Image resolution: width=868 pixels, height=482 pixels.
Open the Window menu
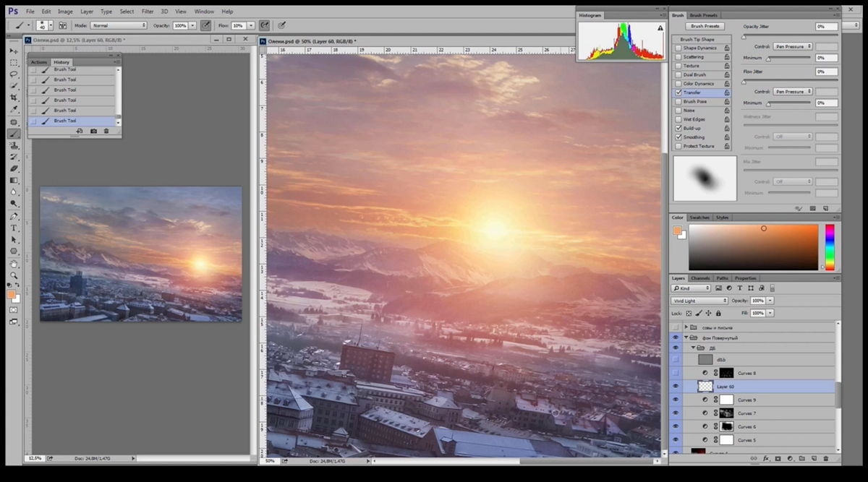tap(204, 12)
